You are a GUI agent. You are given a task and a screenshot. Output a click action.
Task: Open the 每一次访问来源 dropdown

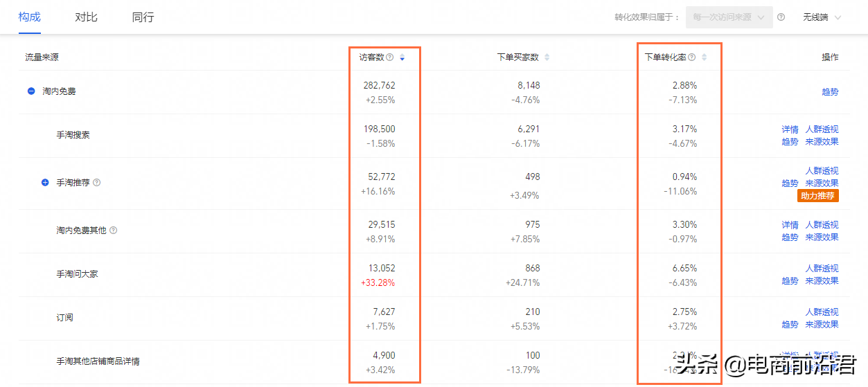(729, 17)
